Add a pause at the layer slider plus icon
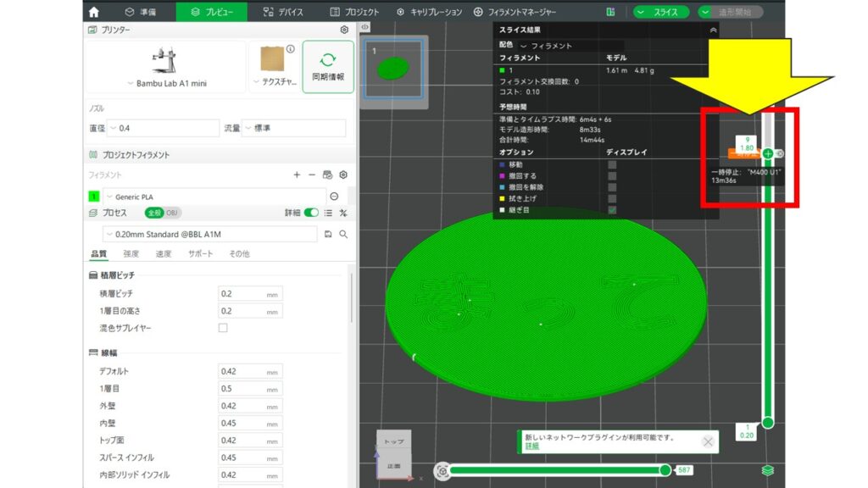This screenshot has width=868, height=488. (x=768, y=153)
